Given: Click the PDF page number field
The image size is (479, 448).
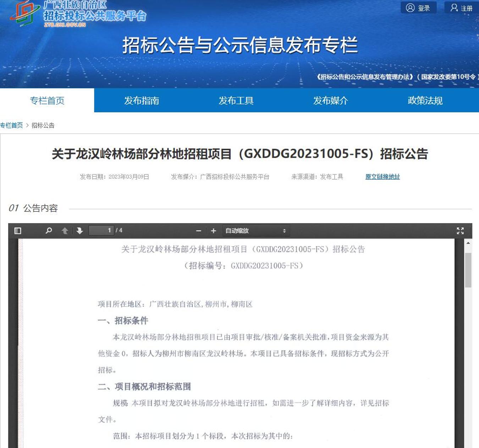Looking at the screenshot, I should point(101,230).
